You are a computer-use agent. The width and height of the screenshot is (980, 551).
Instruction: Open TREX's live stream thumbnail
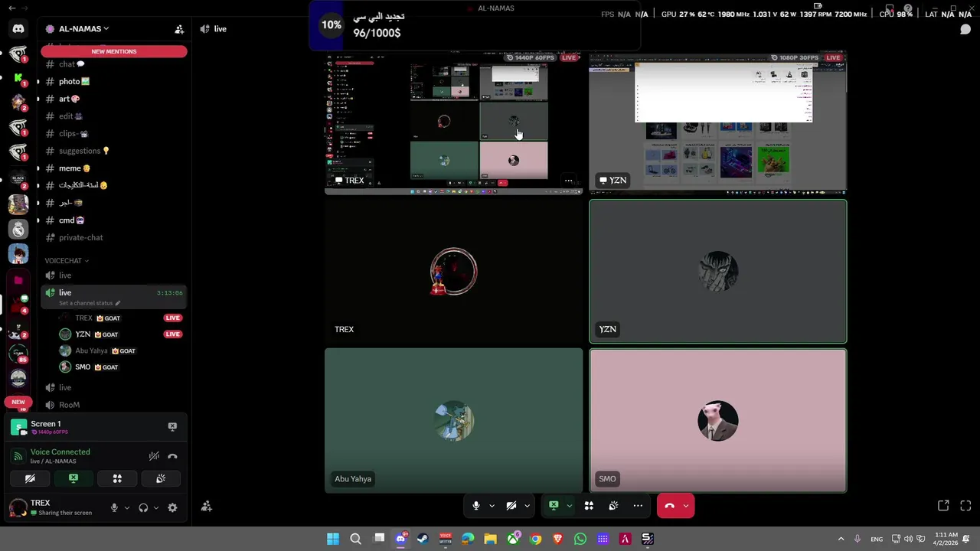tap(453, 122)
